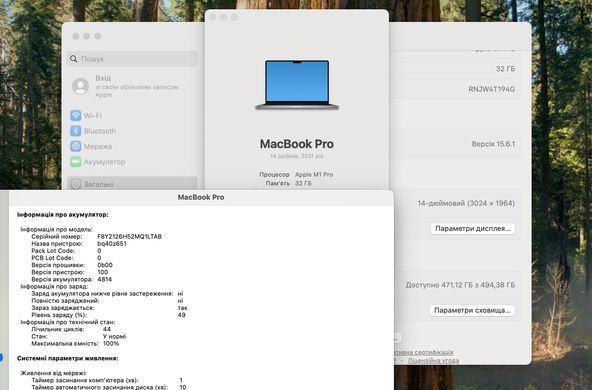Select Wi-Fi label in settings sidebar

click(x=93, y=116)
